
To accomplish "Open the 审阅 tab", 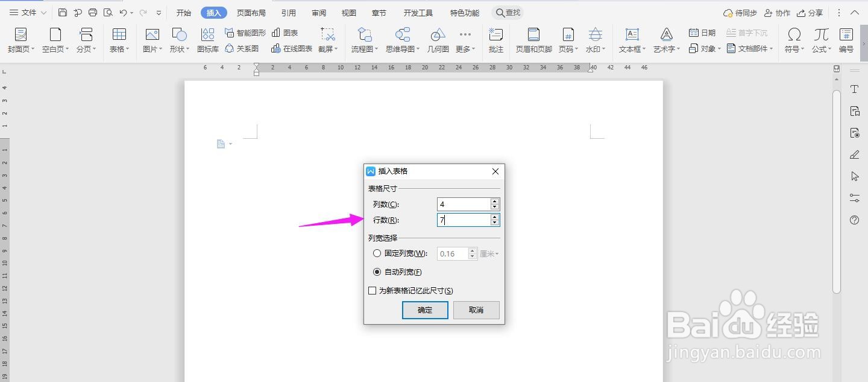I will [319, 13].
